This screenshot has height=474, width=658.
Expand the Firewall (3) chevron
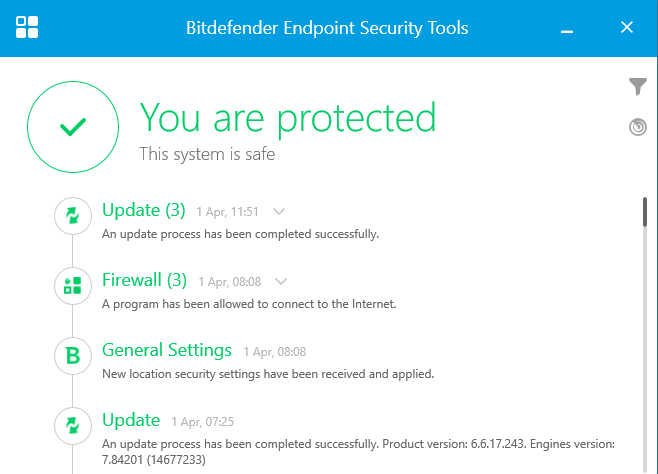[x=281, y=281]
